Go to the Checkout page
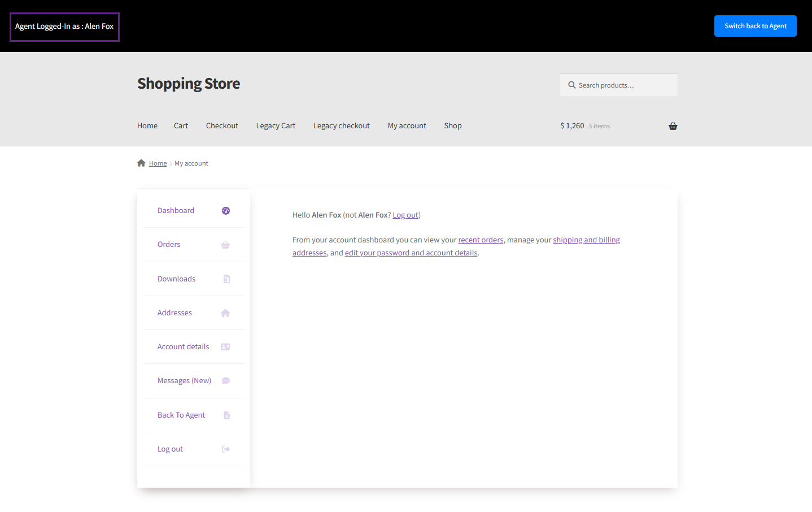The height and width of the screenshot is (512, 812). (x=222, y=125)
